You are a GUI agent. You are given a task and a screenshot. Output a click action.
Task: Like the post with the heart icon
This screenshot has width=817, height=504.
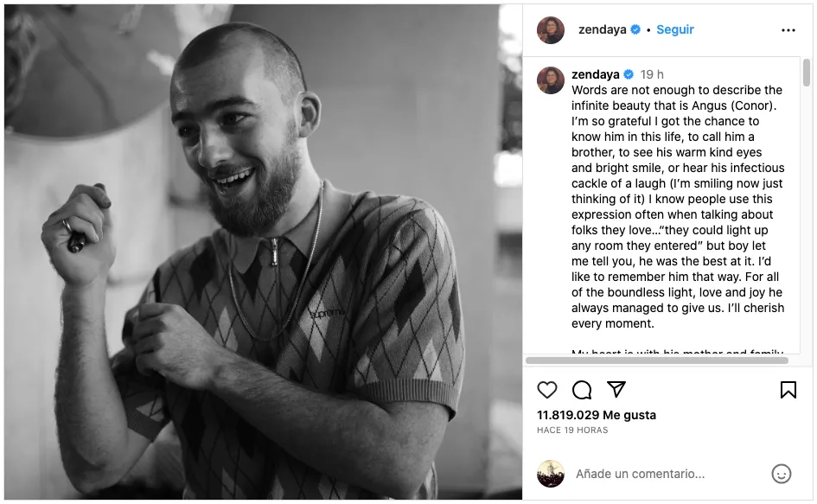[547, 390]
